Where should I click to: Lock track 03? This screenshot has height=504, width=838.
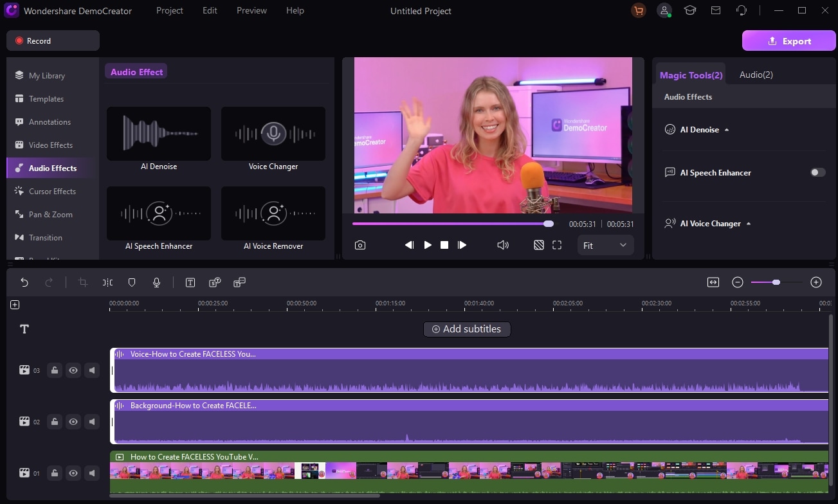point(55,370)
